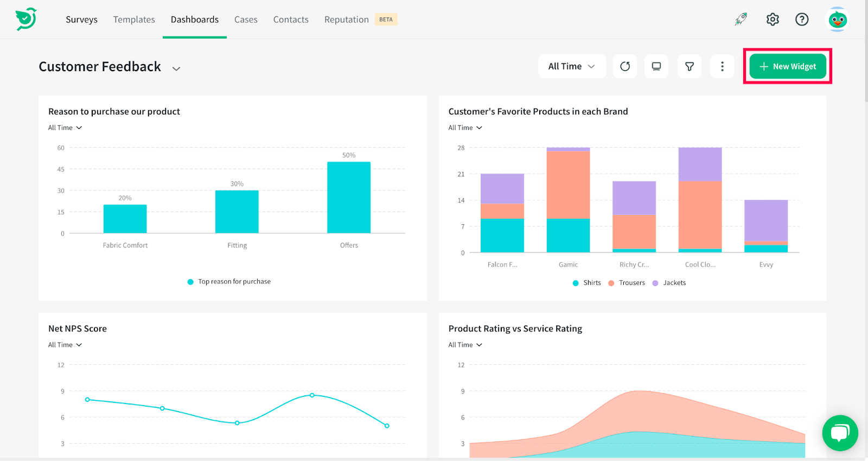Viewport: 868px width, 461px height.
Task: Select the Offers bar in the chart
Action: (349, 198)
